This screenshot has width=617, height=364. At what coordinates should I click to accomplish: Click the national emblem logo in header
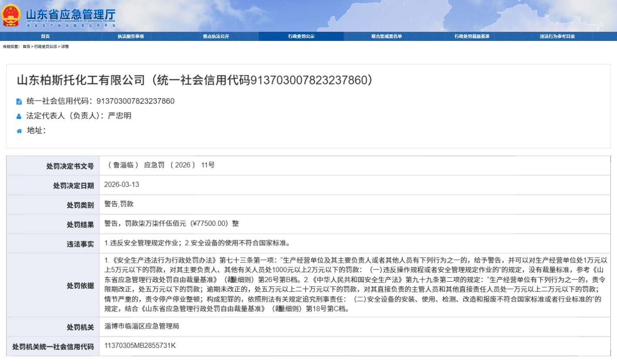coord(11,15)
